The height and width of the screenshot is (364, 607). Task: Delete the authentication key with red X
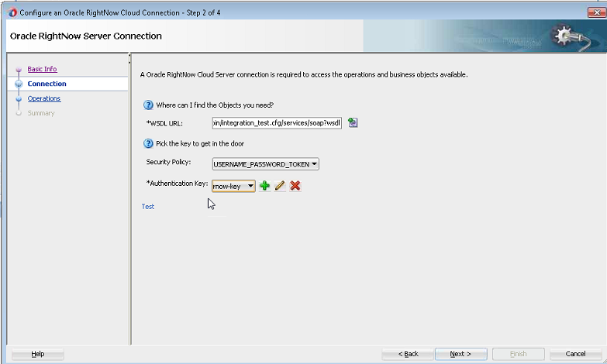[295, 186]
